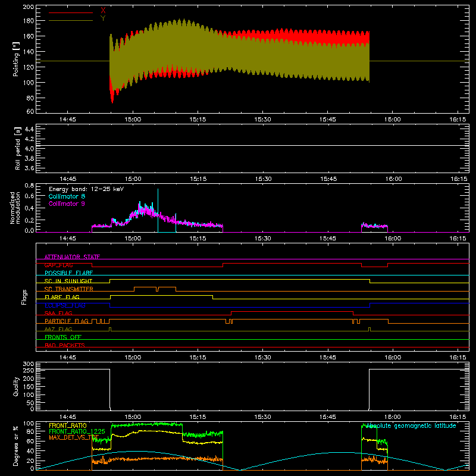Click the 'Quality' y-axis title
The height and width of the screenshot is (476, 476).
point(16,386)
